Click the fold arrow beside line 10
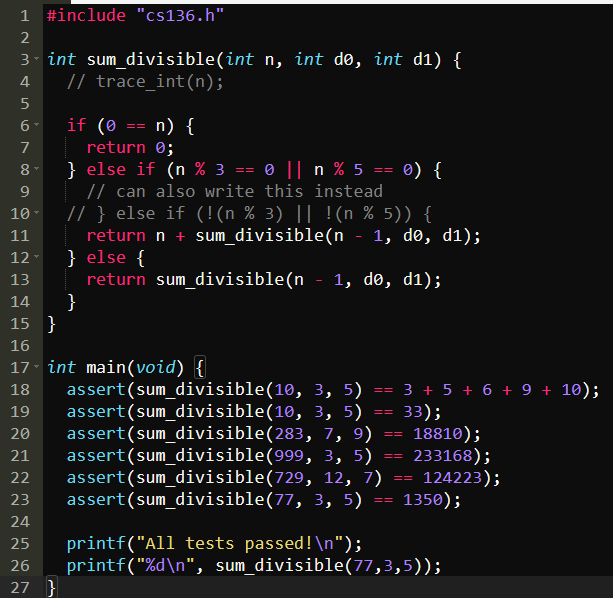 point(38,214)
